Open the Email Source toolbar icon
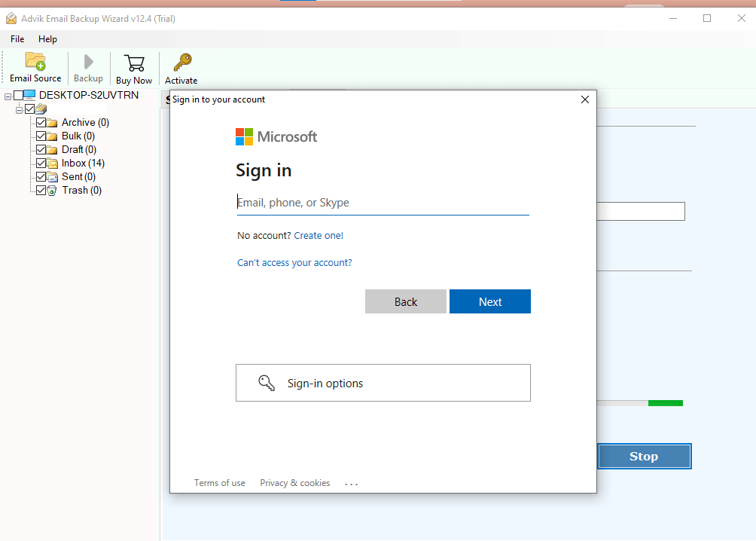 tap(35, 61)
